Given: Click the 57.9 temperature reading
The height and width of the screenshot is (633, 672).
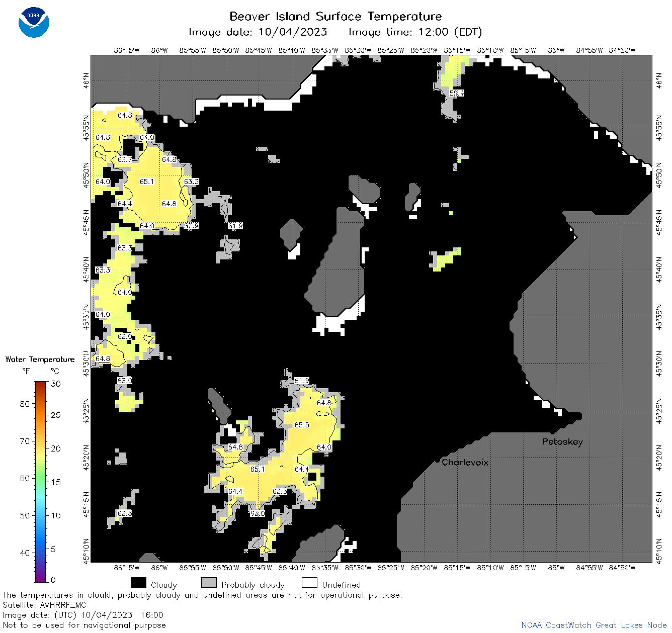Looking at the screenshot, I should click(x=191, y=226).
